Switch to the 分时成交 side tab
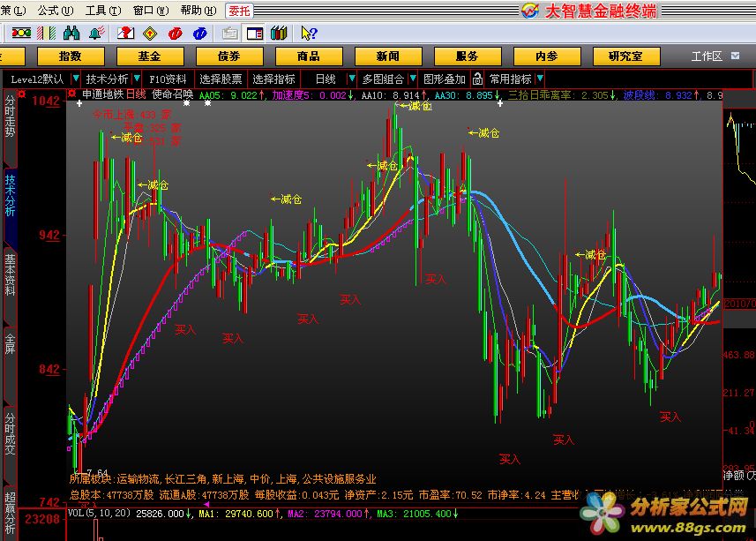This screenshot has height=541, width=756. (x=10, y=433)
